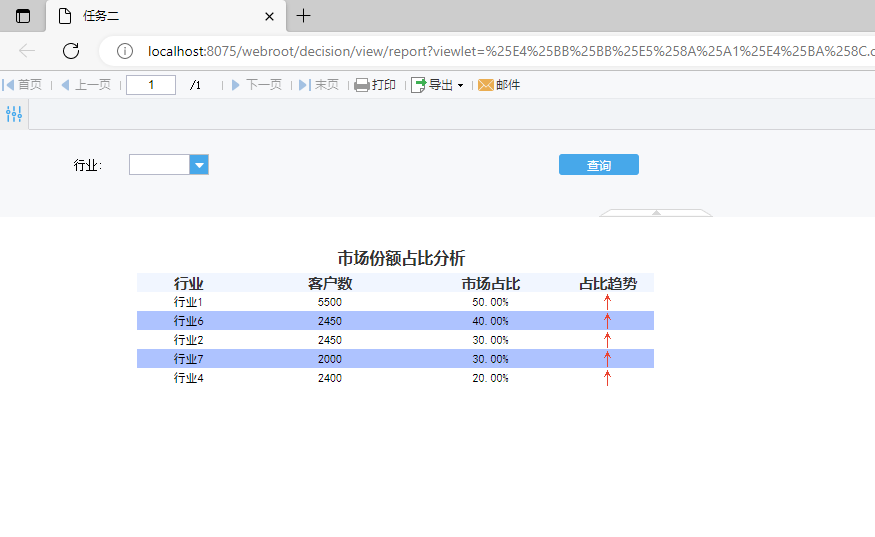Image resolution: width=875 pixels, height=537 pixels.
Task: Click customer count 2450 in 行业2 row
Action: (330, 340)
